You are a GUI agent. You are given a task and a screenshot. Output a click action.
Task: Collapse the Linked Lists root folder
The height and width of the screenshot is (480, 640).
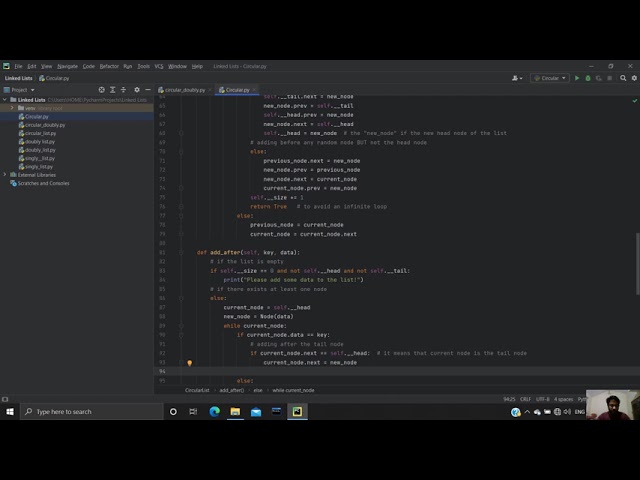point(5,100)
